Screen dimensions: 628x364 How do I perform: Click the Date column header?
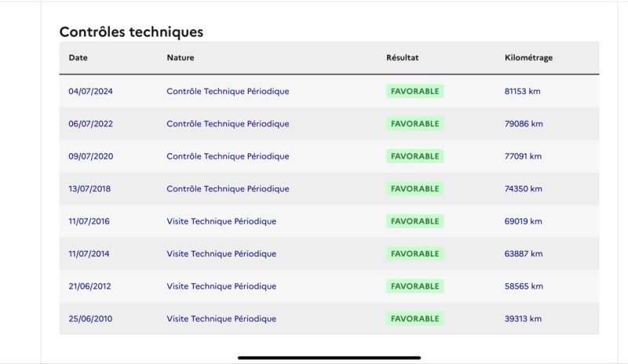(x=78, y=58)
